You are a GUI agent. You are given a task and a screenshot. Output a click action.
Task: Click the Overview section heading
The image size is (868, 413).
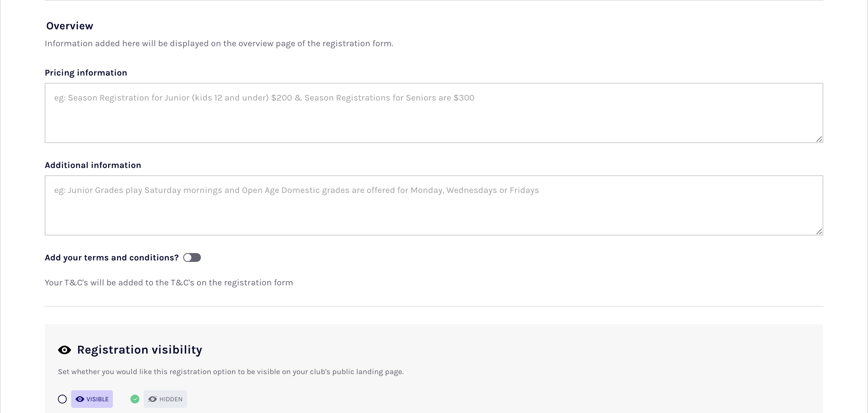[70, 26]
